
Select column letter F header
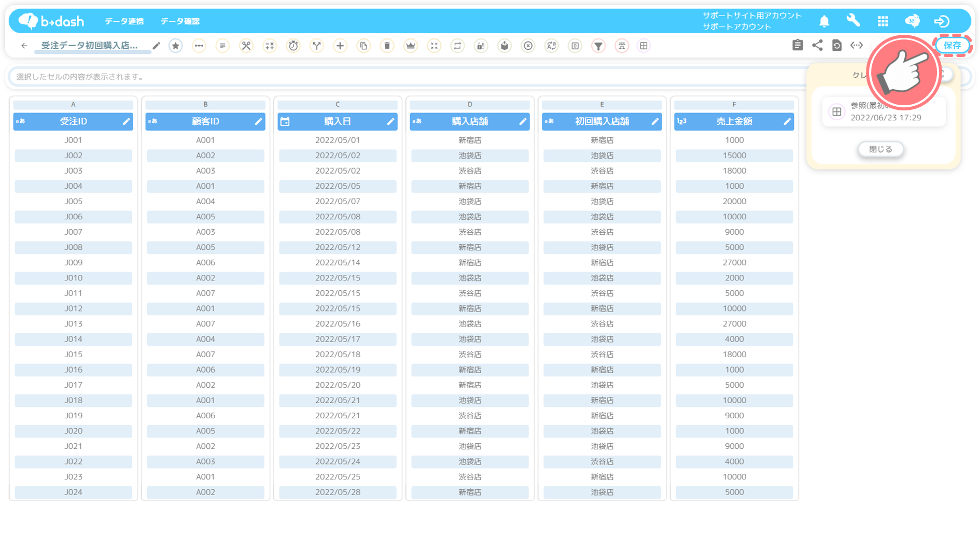734,104
